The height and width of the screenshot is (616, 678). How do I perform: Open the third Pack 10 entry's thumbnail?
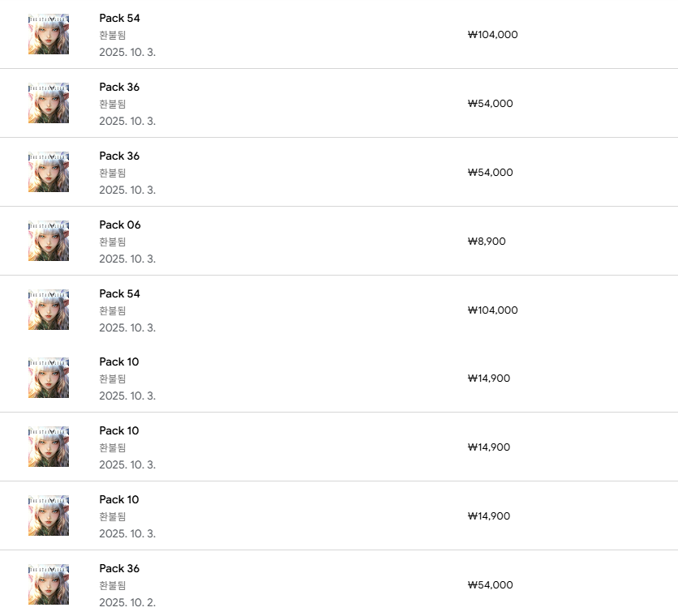tap(49, 515)
